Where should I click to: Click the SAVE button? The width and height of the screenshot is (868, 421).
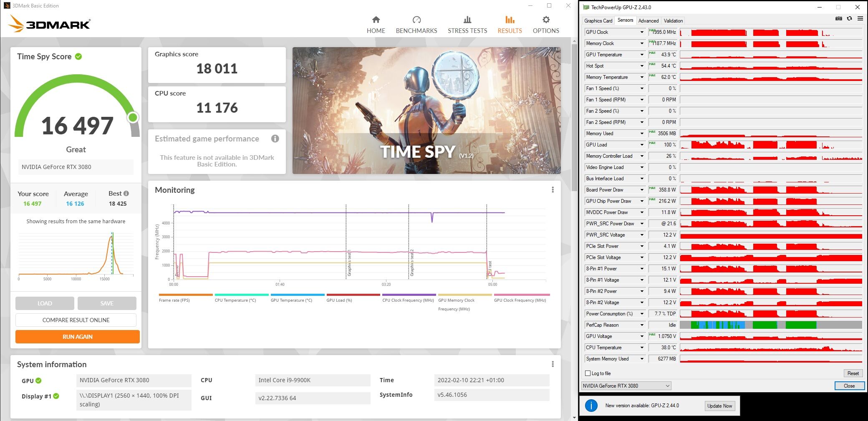click(x=107, y=303)
